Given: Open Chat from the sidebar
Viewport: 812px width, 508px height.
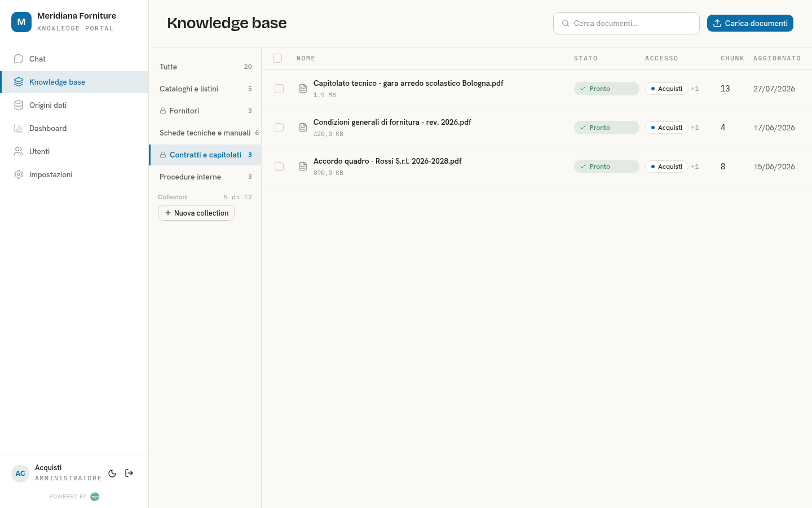Looking at the screenshot, I should coord(74,59).
